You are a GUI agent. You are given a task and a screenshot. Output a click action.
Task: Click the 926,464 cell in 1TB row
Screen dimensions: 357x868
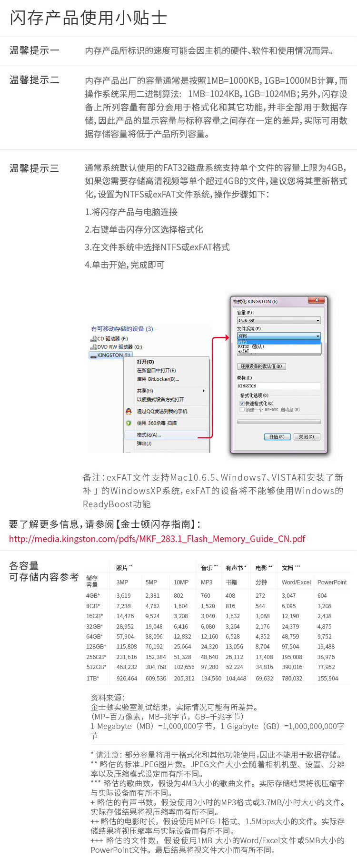127,679
